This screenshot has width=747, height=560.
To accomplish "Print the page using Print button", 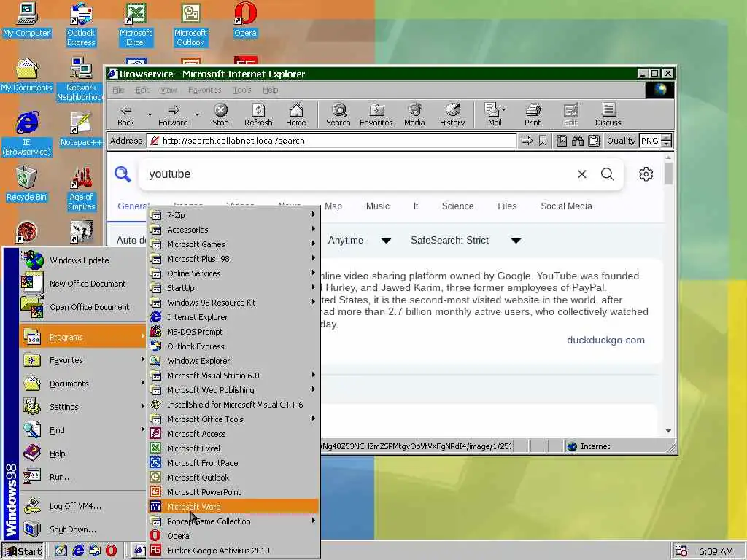I will pos(533,114).
